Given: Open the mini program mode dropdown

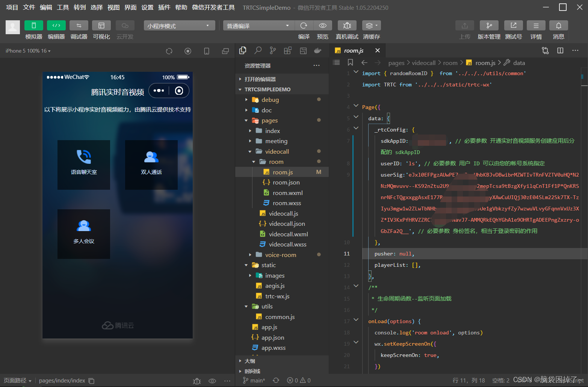Looking at the screenshot, I should coord(179,26).
